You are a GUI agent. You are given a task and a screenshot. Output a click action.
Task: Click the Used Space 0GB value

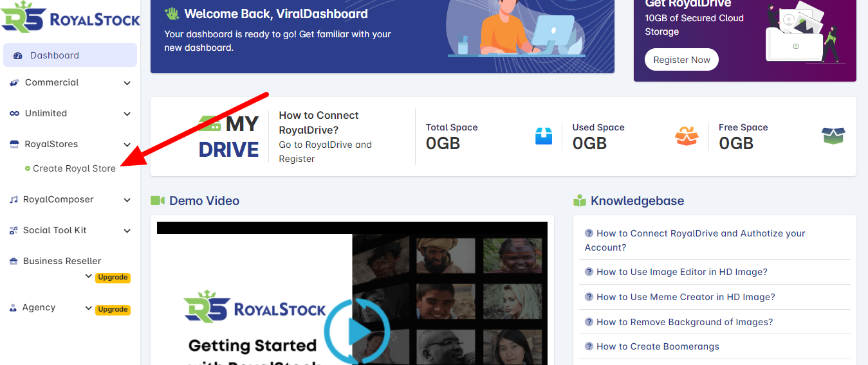pos(589,143)
